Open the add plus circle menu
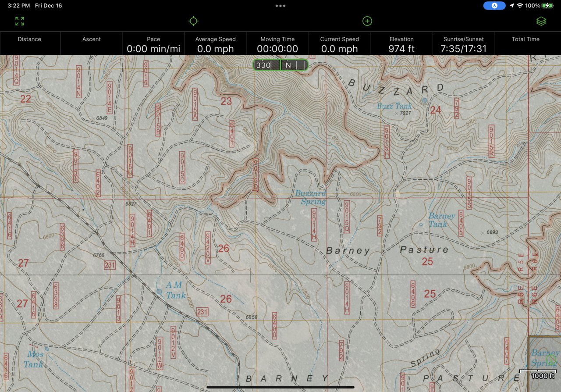This screenshot has height=392, width=561. (x=367, y=21)
